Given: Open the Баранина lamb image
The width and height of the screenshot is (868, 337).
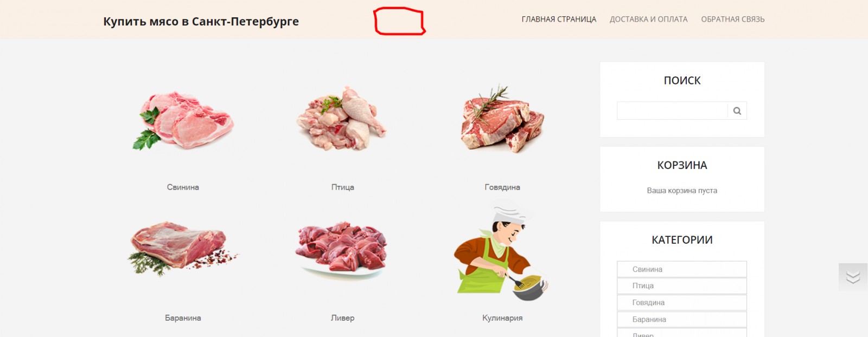Looking at the screenshot, I should [x=183, y=248].
